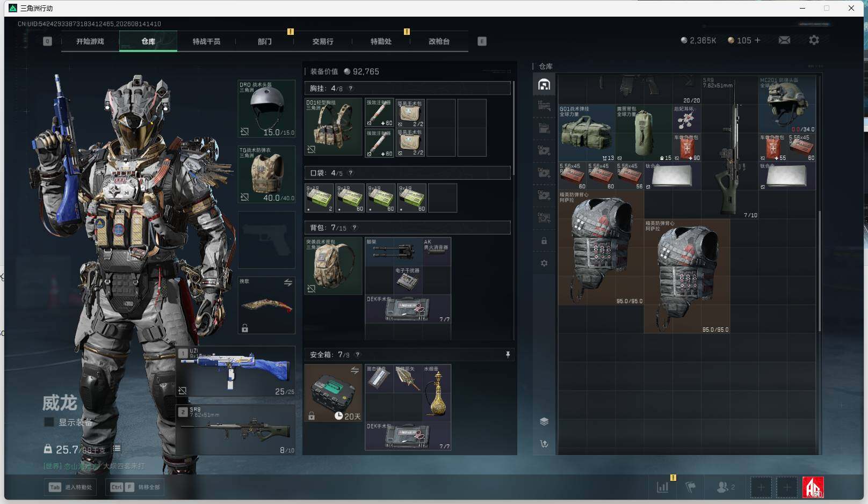The width and height of the screenshot is (868, 504).
Task: Click the 25.7/88千克 weight readout
Action: tap(75, 449)
